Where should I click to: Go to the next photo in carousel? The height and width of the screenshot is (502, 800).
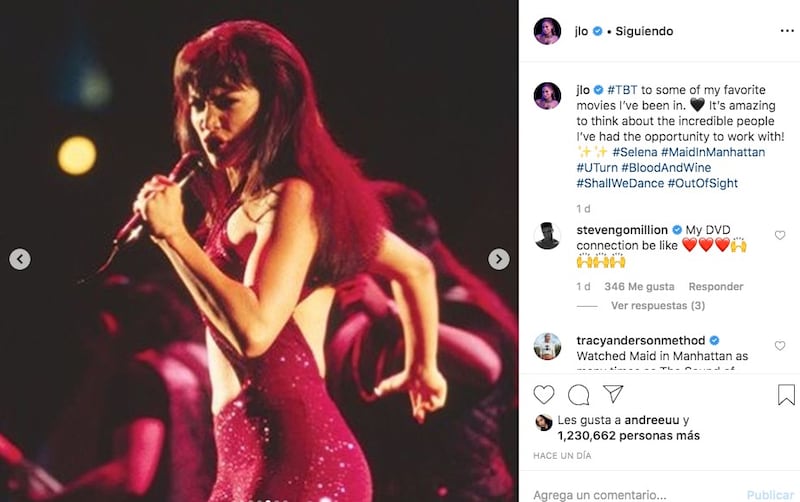pos(498,259)
